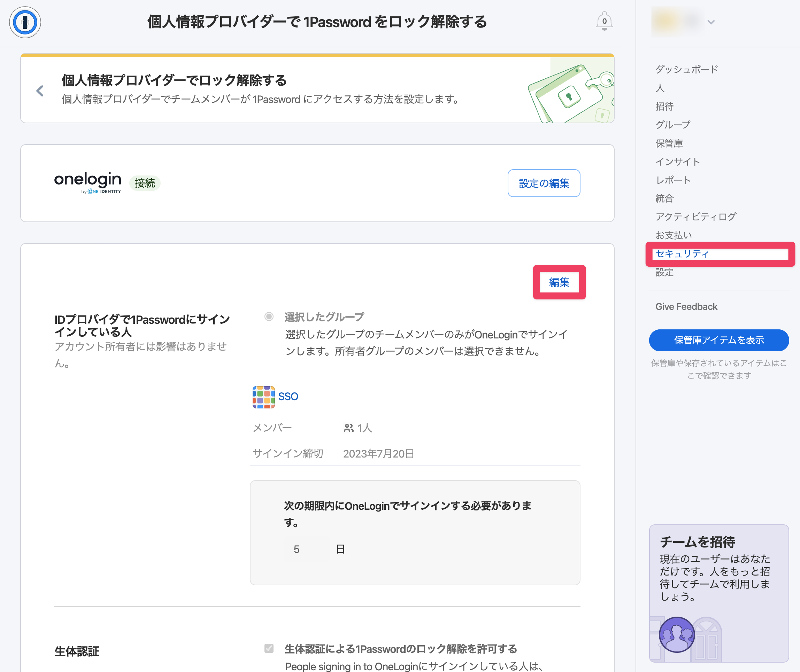This screenshot has width=800, height=672.
Task: Open 設定 in the sidebar
Action: (x=664, y=272)
